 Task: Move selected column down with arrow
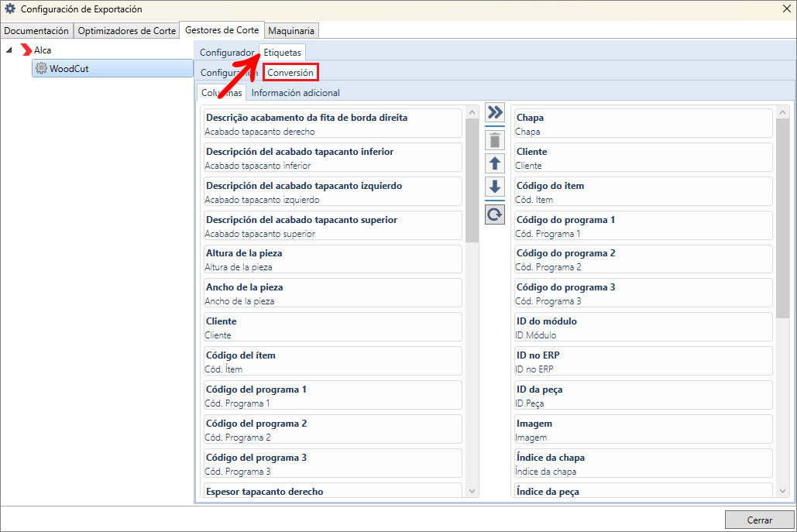[x=495, y=187]
